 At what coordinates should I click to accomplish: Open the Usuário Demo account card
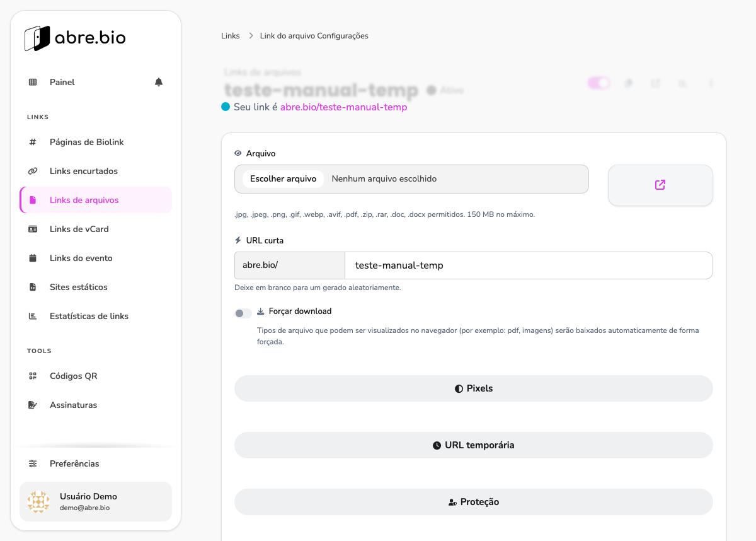coord(96,502)
